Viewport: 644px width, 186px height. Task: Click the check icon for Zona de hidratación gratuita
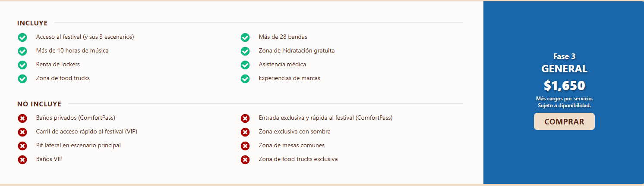[x=245, y=51]
